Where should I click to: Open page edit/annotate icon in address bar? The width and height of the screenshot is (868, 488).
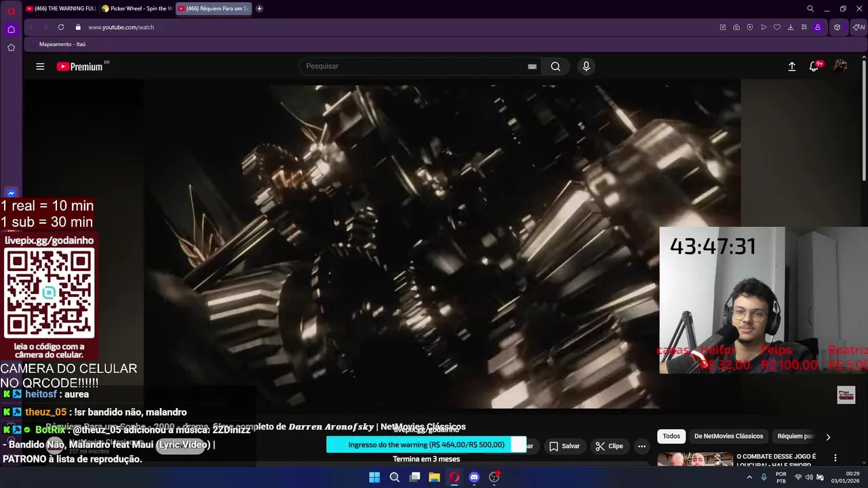coord(723,27)
